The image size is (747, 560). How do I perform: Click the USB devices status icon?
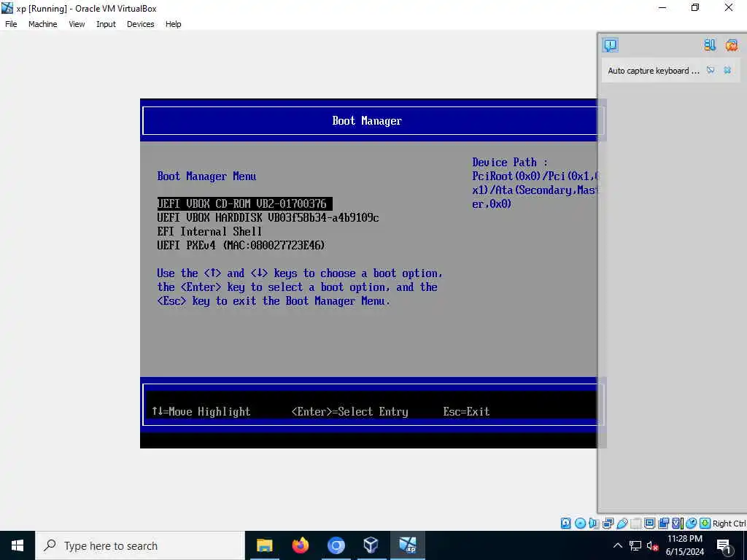(622, 524)
